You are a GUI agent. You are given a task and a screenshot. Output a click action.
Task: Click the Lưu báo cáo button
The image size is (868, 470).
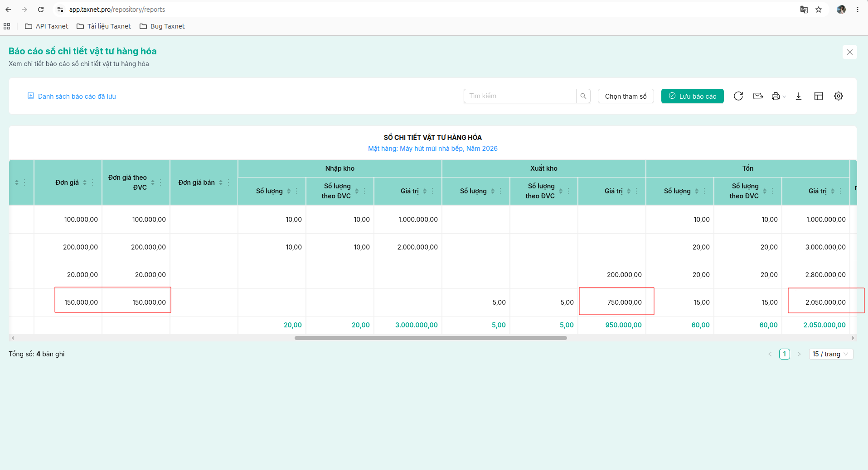point(692,96)
